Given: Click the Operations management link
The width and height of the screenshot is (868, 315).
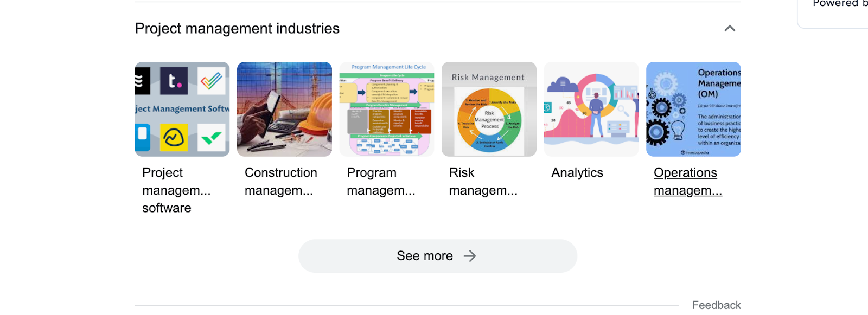Looking at the screenshot, I should coord(687,182).
